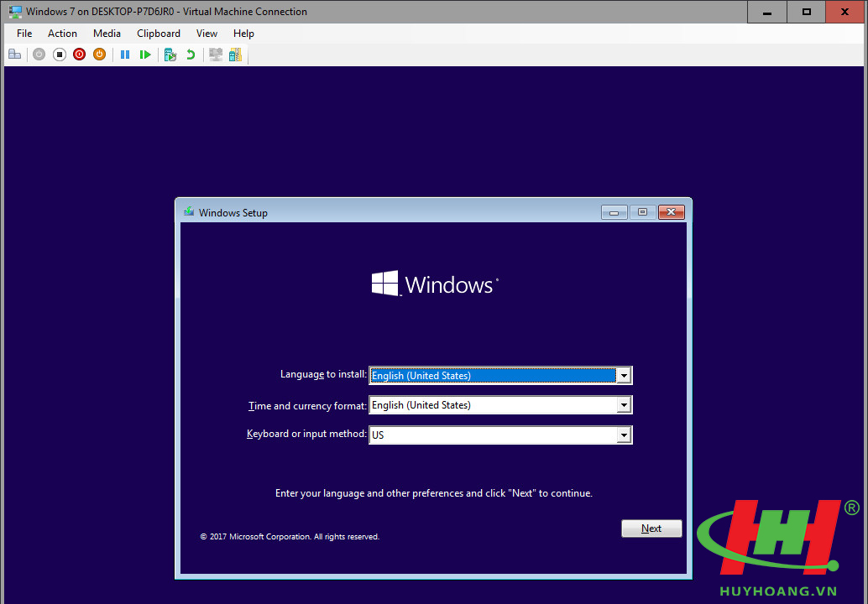Open the File menu
This screenshot has height=604, width=868.
pos(24,34)
